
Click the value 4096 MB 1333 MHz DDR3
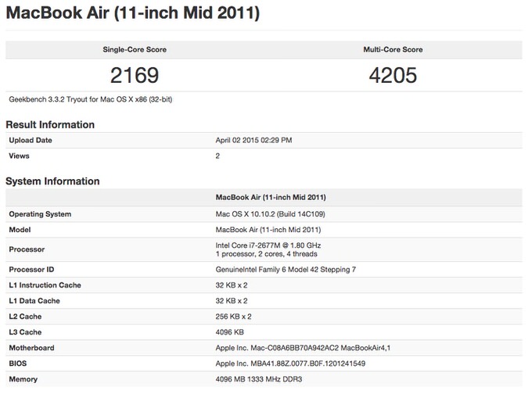[x=259, y=379]
